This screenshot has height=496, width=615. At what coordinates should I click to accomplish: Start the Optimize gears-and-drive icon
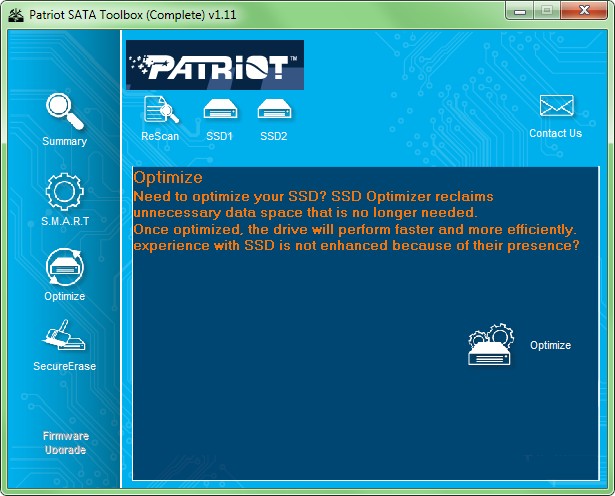pos(491,345)
